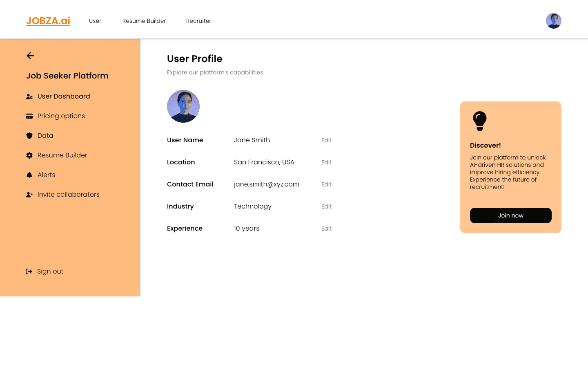The width and height of the screenshot is (588, 368).
Task: Open Data in sidebar
Action: click(x=45, y=136)
